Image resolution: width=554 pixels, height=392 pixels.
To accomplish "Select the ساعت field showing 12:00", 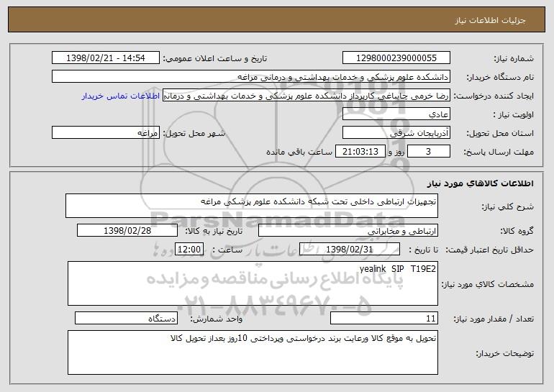I will 189,249.
